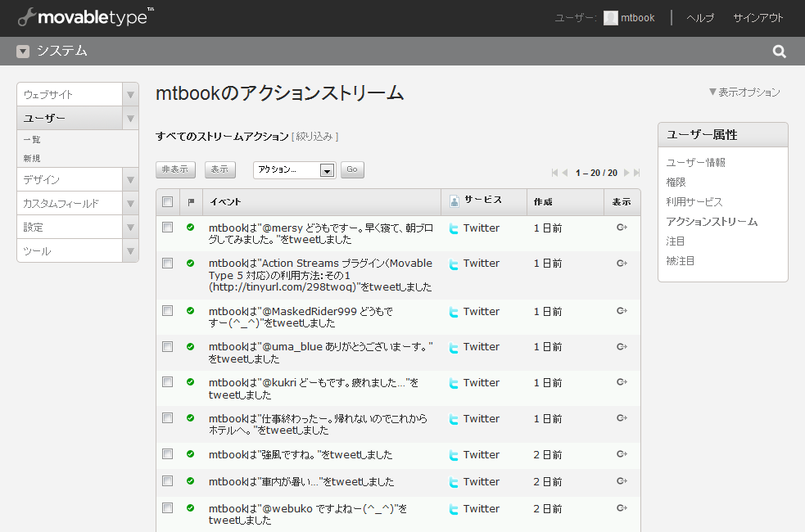
Task: Open 被注目 in user attributes panel
Action: point(681,260)
